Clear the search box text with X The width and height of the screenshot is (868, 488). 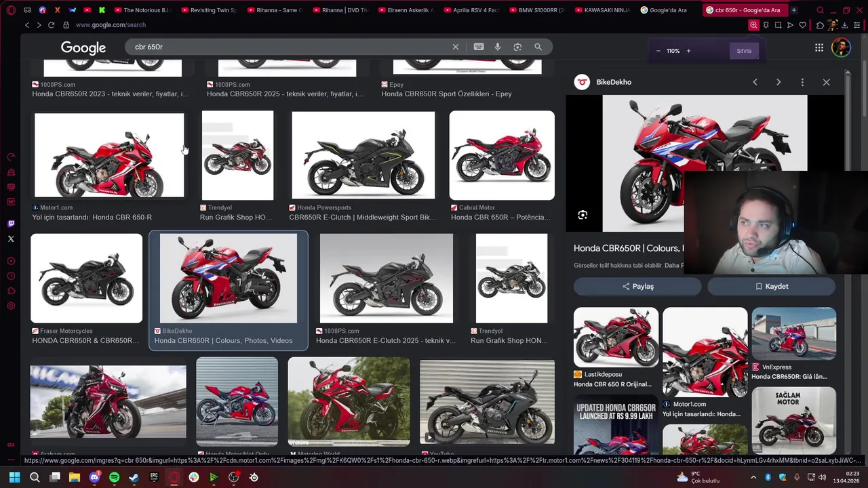coord(456,47)
